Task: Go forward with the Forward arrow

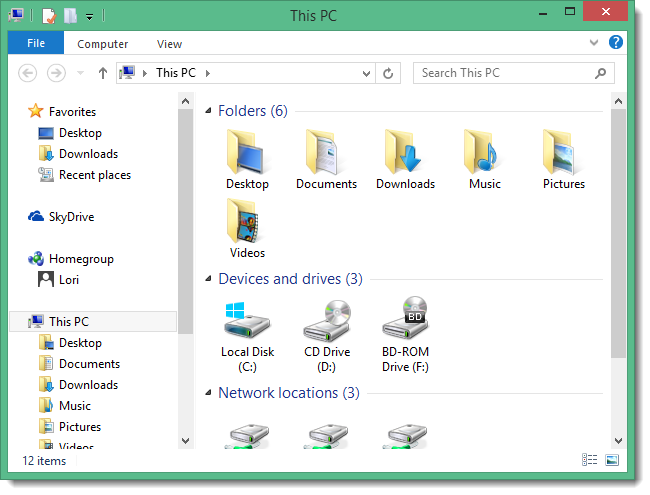Action: [56, 73]
